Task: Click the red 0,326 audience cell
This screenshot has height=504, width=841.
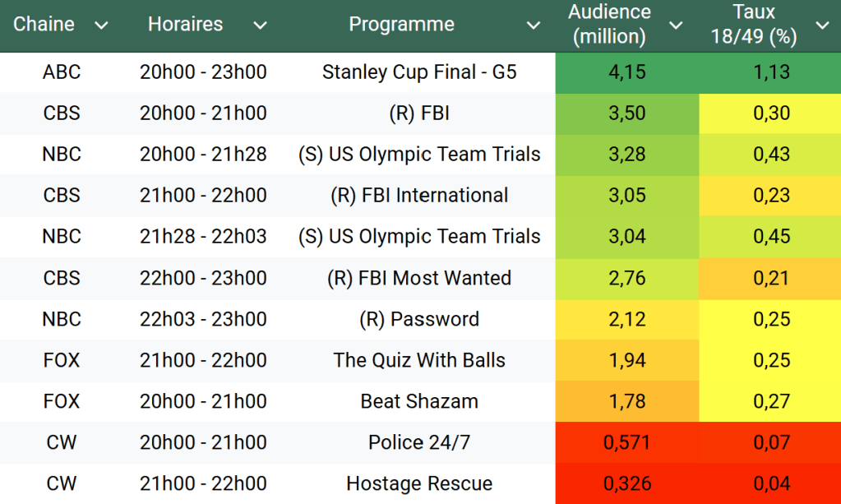Action: point(626,483)
